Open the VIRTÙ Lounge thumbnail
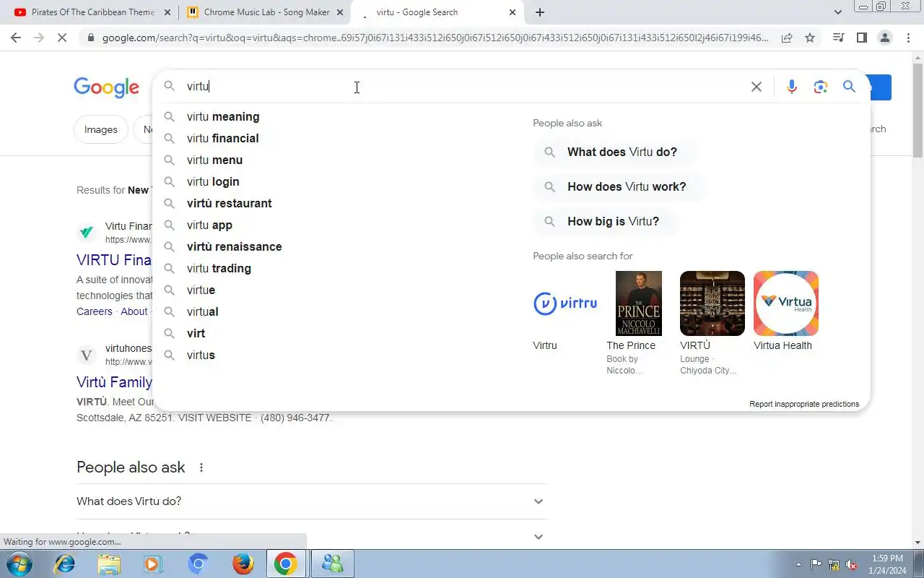This screenshot has width=924, height=578. (712, 303)
